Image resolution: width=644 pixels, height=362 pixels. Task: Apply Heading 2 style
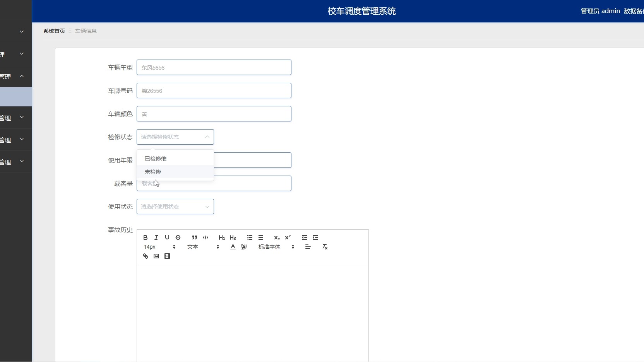pos(233,237)
